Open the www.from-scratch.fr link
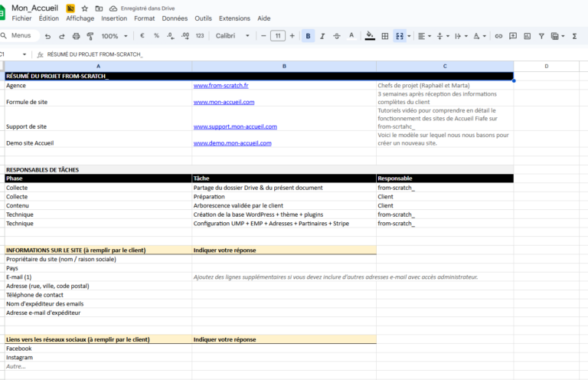Screen dimensions: 588x380 (220, 86)
